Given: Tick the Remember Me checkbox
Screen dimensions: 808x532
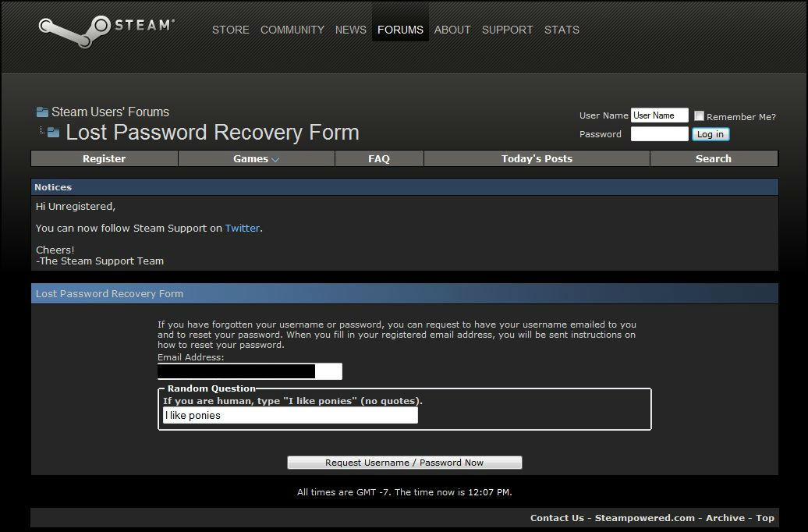Looking at the screenshot, I should tap(699, 116).
